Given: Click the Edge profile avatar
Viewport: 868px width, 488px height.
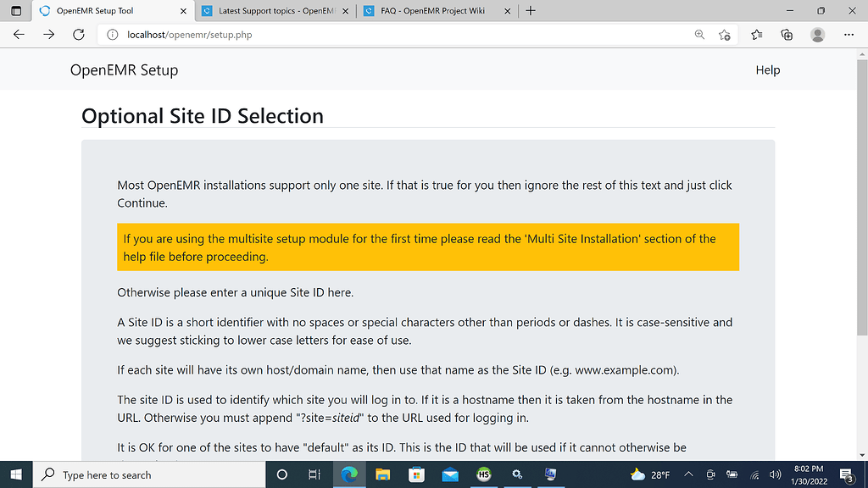Looking at the screenshot, I should coord(816,35).
